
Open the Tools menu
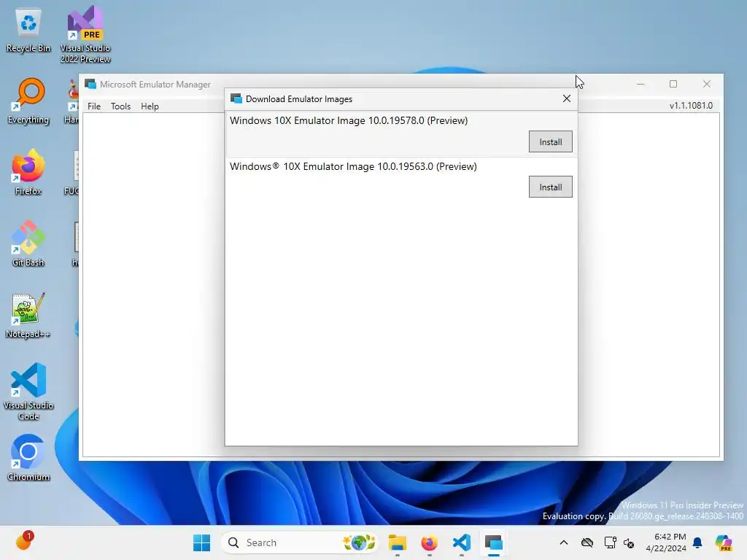(120, 106)
